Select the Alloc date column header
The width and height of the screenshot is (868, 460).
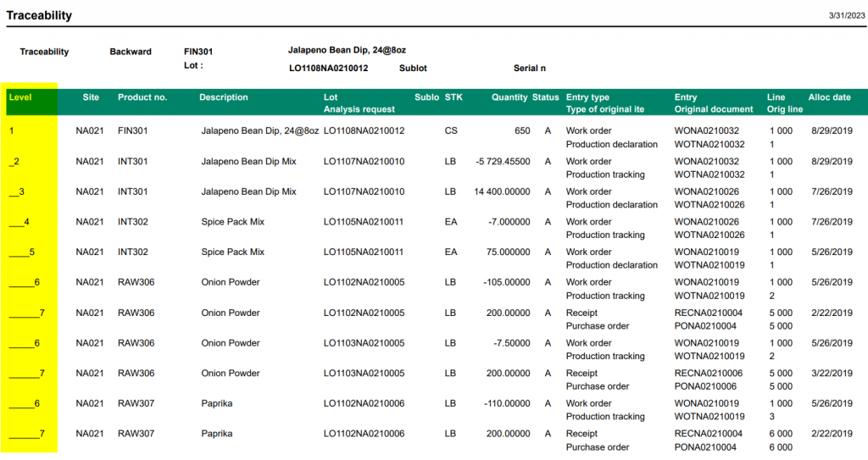(829, 97)
